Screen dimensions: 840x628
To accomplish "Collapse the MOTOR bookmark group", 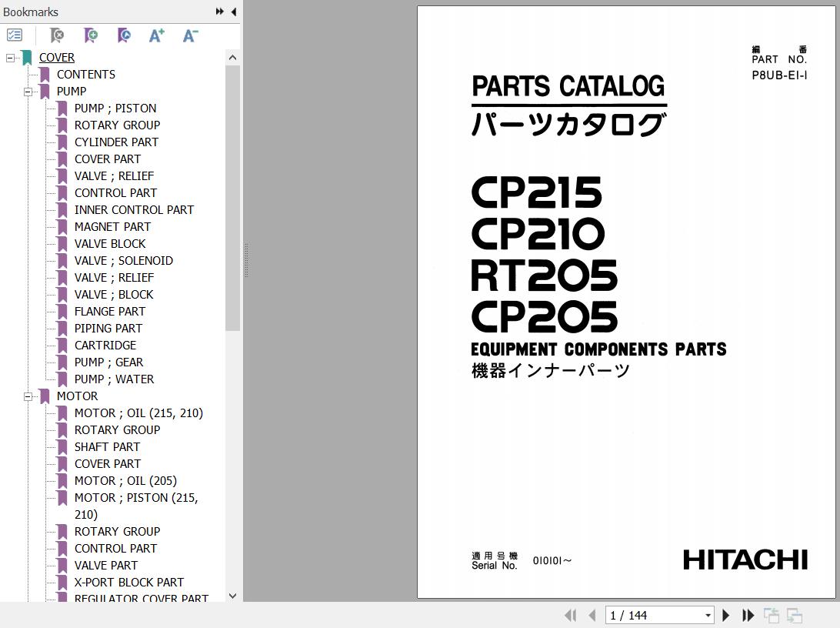I will point(28,396).
